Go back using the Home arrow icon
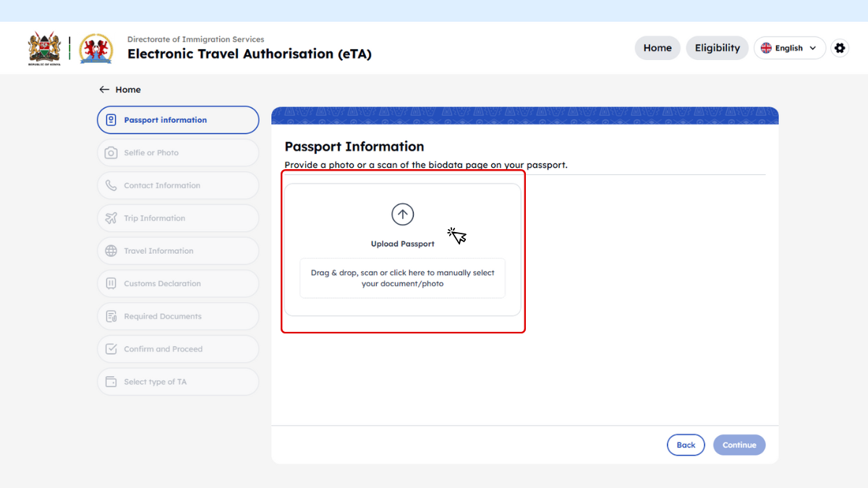This screenshot has height=488, width=868. pos(104,90)
